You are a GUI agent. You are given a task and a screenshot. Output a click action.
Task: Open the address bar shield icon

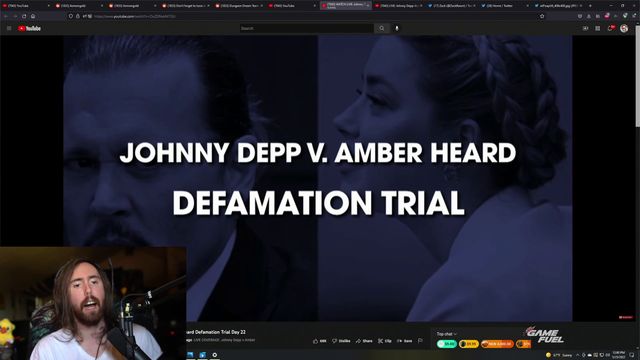click(x=71, y=16)
